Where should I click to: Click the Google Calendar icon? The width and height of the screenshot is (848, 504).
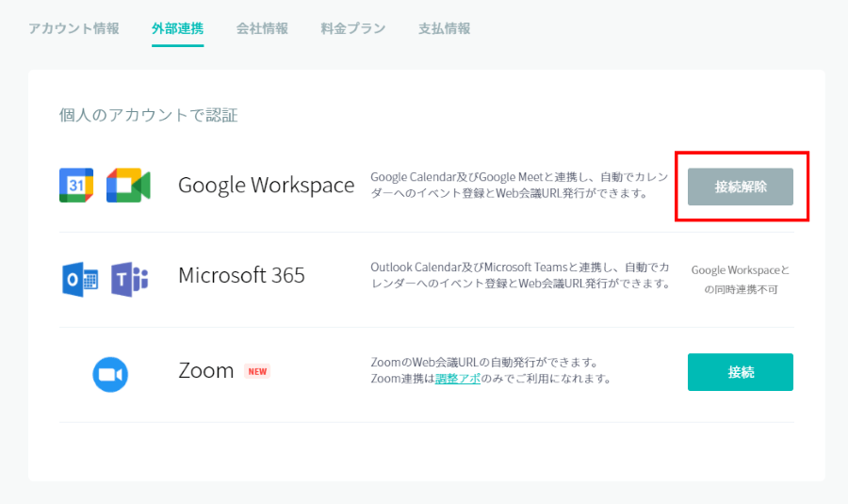click(76, 186)
